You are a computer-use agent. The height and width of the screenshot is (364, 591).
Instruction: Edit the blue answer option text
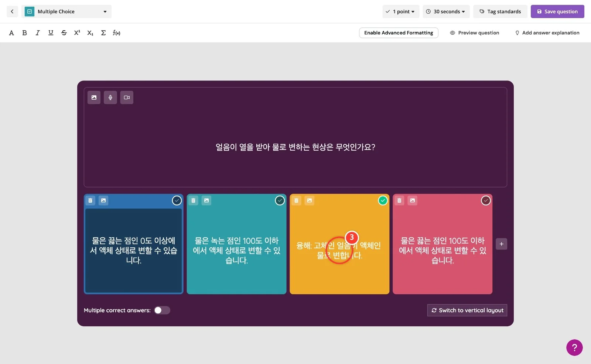134,250
